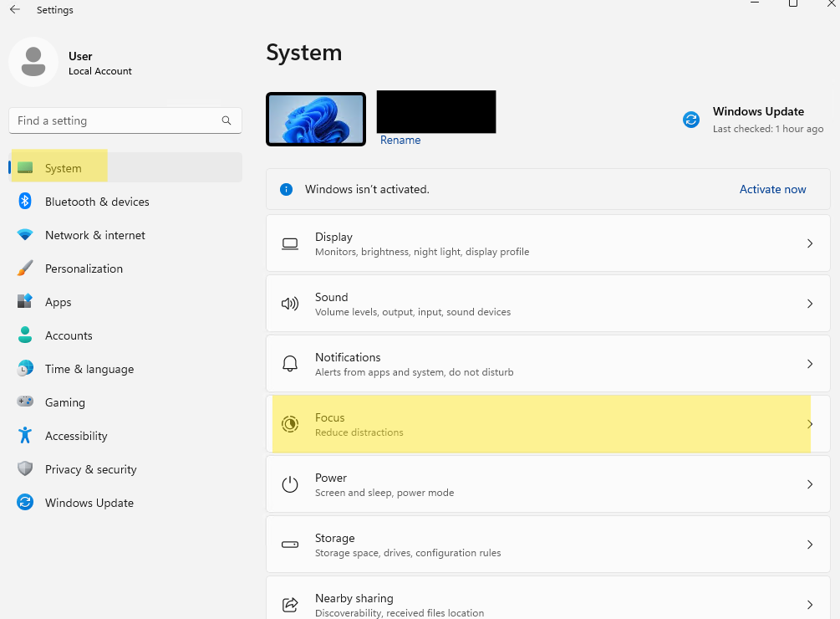840x619 pixels.
Task: Click the Privacy & security shield icon
Action: tap(25, 469)
